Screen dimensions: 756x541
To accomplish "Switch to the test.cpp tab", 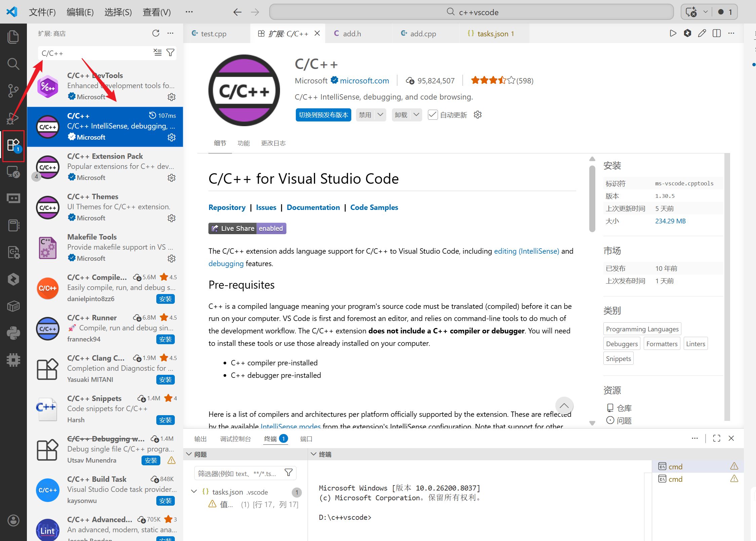I will (x=217, y=33).
